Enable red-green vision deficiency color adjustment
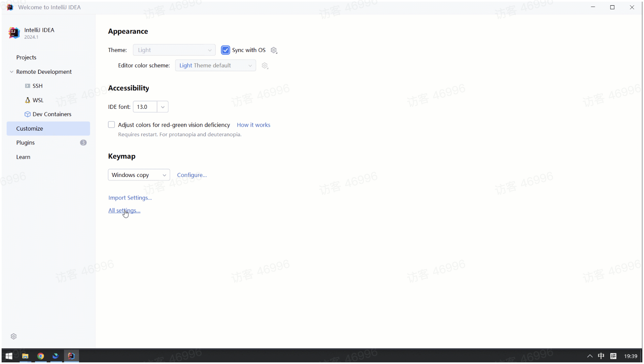Image resolution: width=644 pixels, height=364 pixels. 112,125
